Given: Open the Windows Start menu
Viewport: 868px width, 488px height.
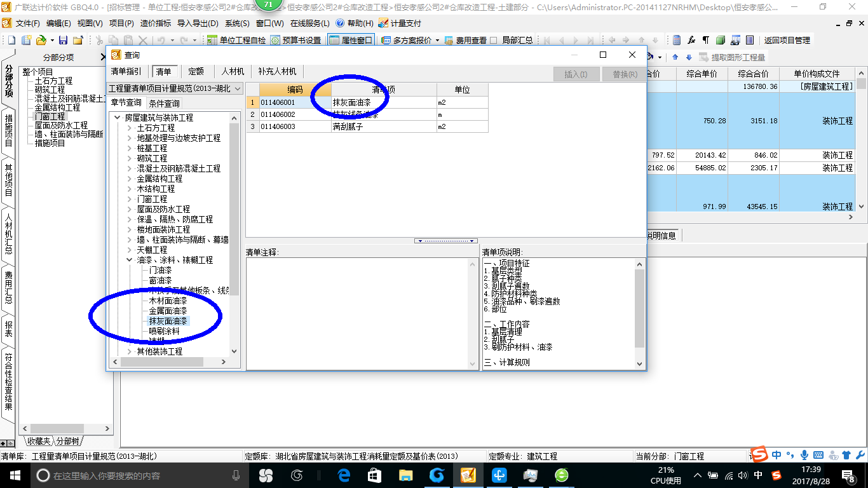Looking at the screenshot, I should click(14, 475).
